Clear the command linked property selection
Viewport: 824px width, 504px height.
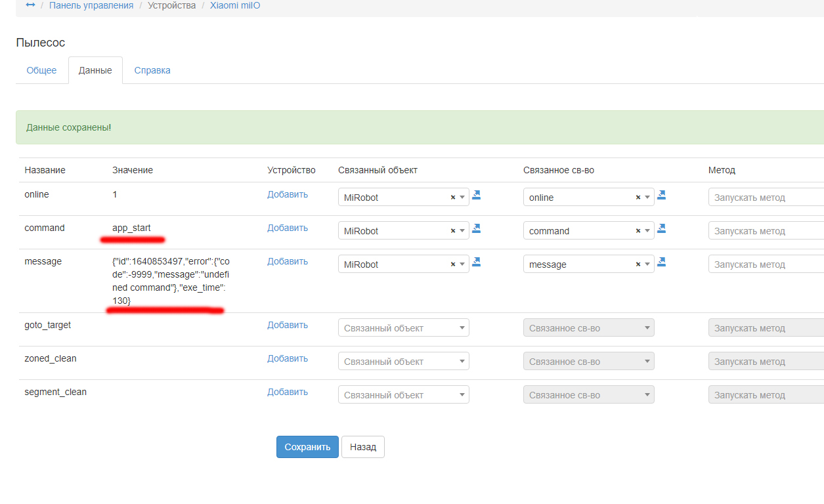coord(638,231)
